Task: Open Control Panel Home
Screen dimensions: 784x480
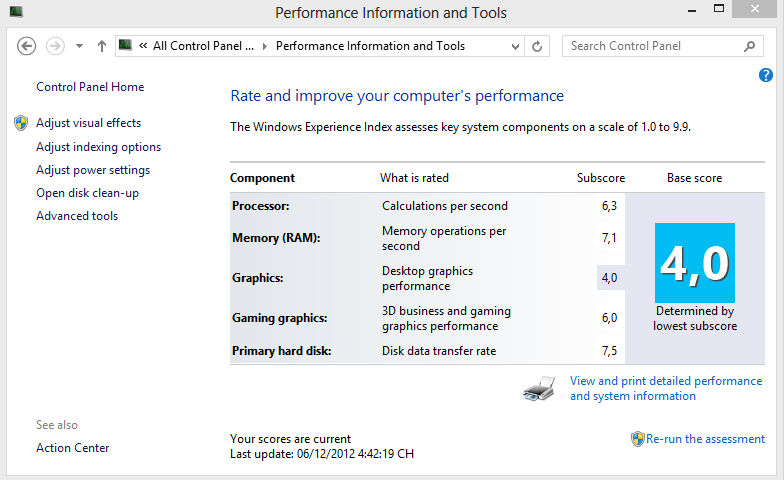Action: 90,87
